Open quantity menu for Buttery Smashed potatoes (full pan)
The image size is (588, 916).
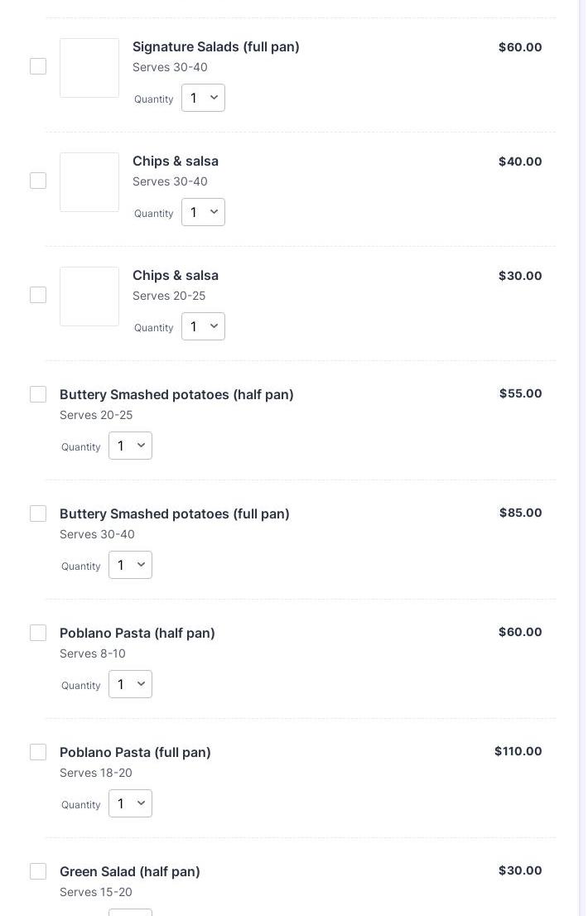point(130,565)
